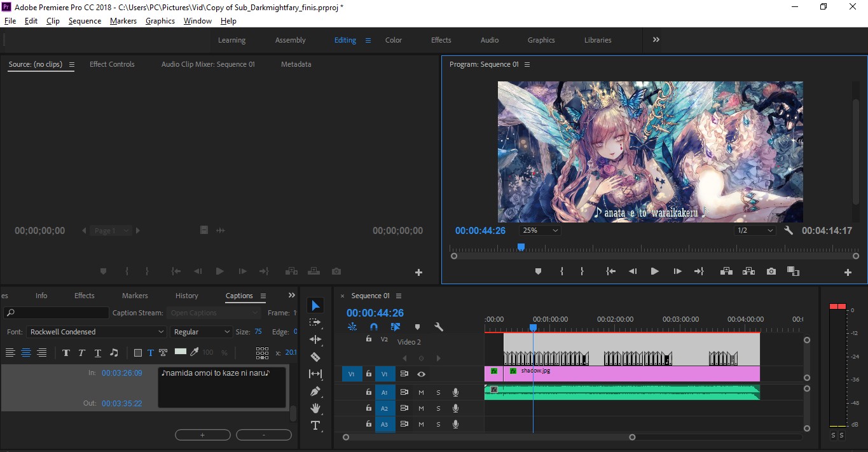Toggle V1 track output eye icon

[x=421, y=374]
